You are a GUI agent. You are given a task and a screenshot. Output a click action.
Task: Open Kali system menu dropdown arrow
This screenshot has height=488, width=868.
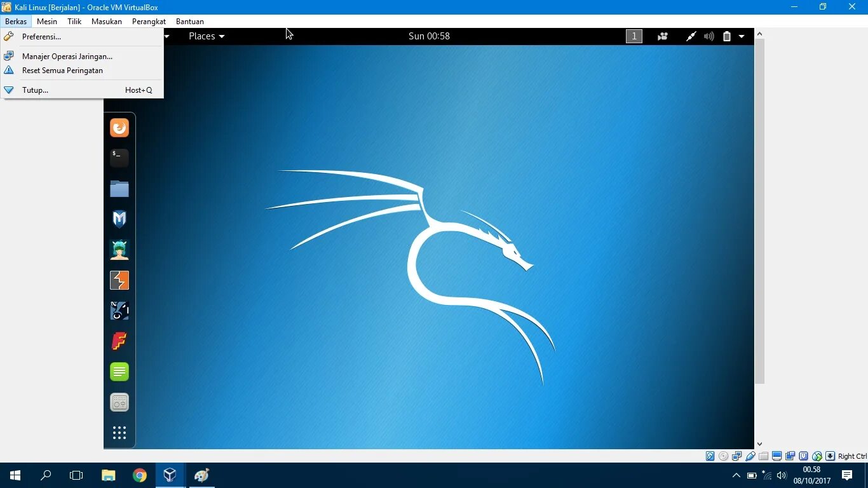pyautogui.click(x=742, y=36)
